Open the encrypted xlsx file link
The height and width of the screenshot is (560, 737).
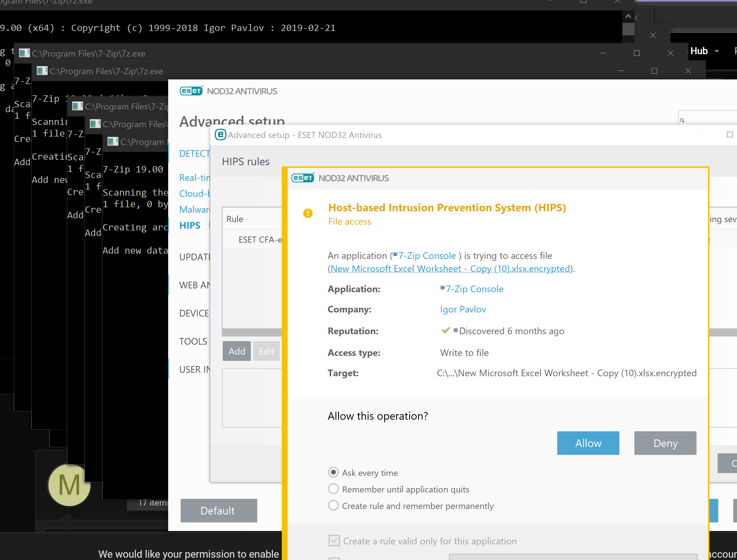tap(450, 269)
